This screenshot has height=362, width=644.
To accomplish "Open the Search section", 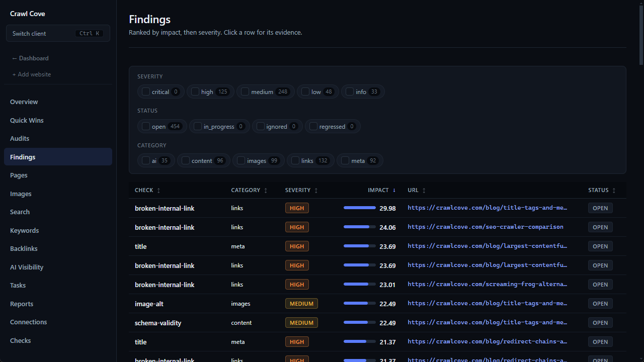I will click(58, 212).
